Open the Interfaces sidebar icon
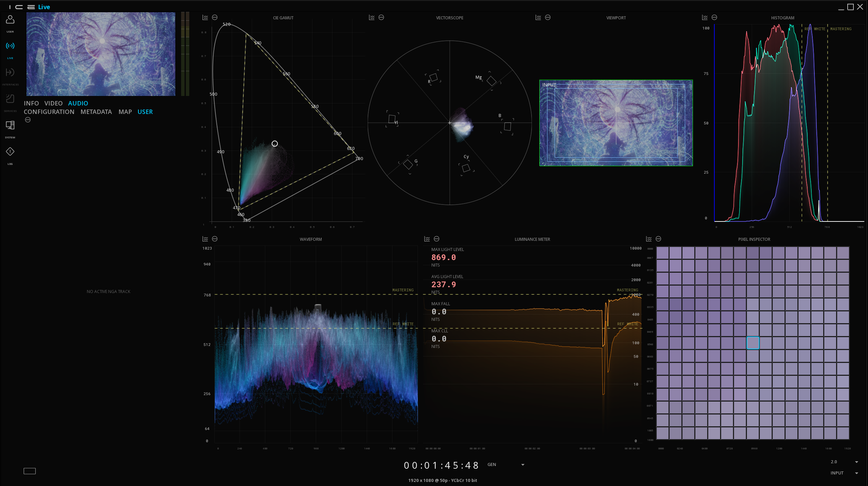This screenshot has width=868, height=486. 10,72
